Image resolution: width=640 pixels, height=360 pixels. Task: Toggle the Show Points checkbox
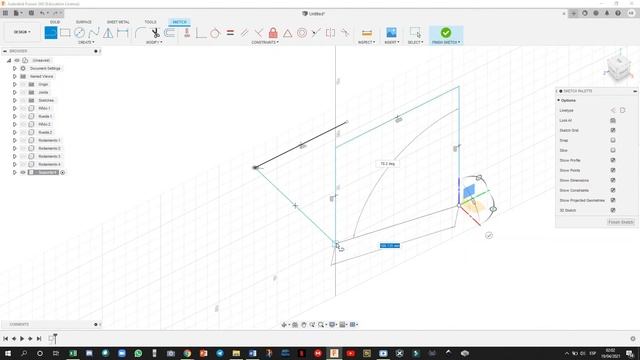click(613, 170)
